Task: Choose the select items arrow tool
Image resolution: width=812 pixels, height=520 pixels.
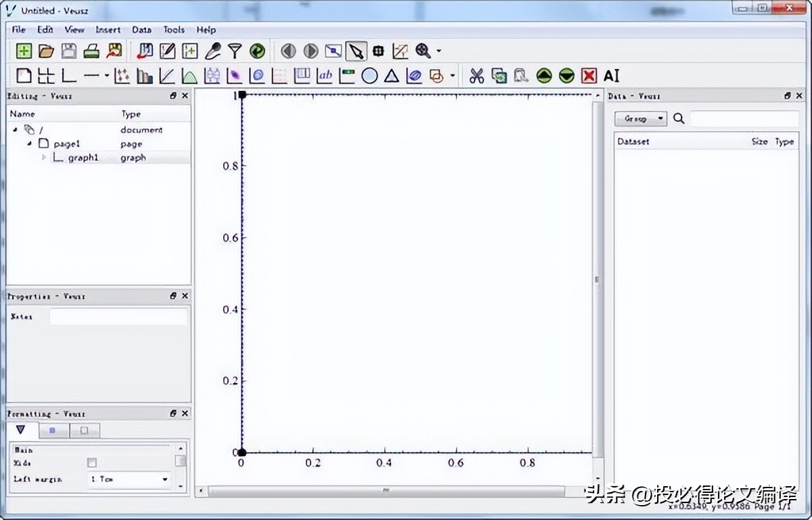Action: click(x=356, y=51)
